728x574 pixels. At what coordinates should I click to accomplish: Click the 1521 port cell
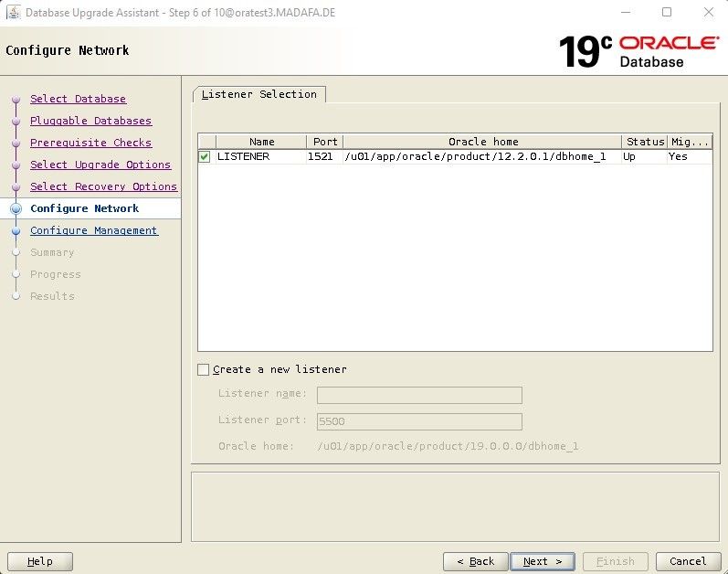325,156
